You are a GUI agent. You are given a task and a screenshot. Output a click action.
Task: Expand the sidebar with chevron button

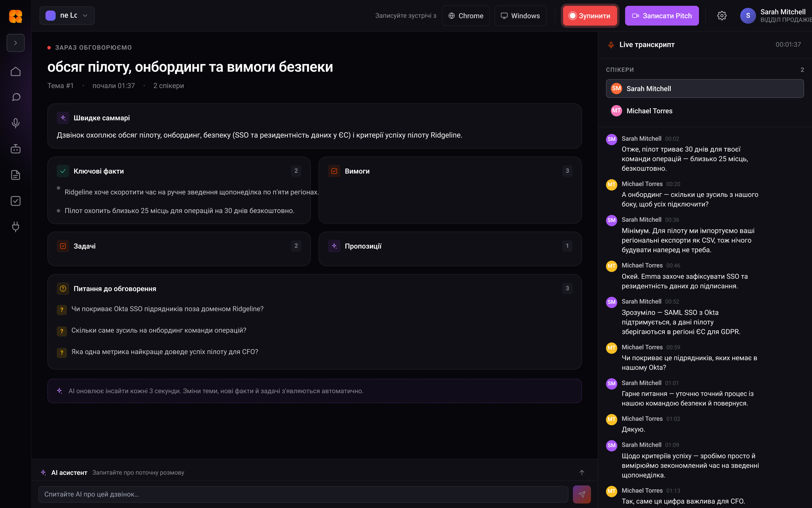16,43
